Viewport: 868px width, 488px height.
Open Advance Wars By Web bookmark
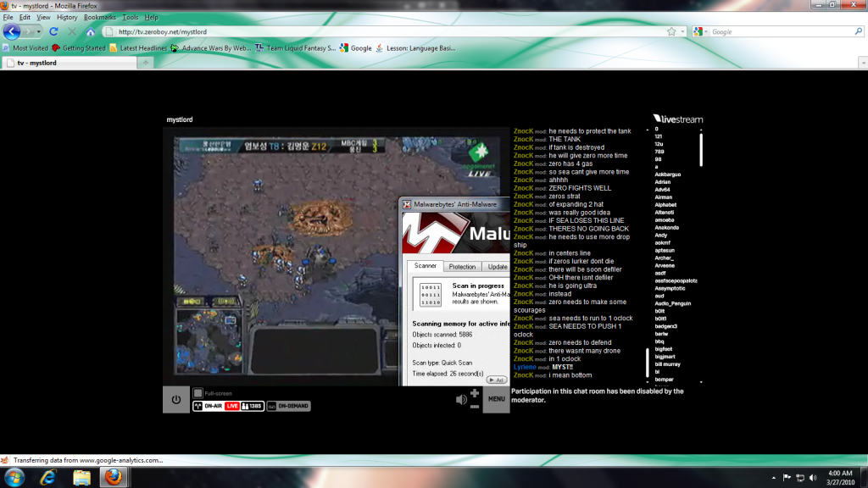211,48
